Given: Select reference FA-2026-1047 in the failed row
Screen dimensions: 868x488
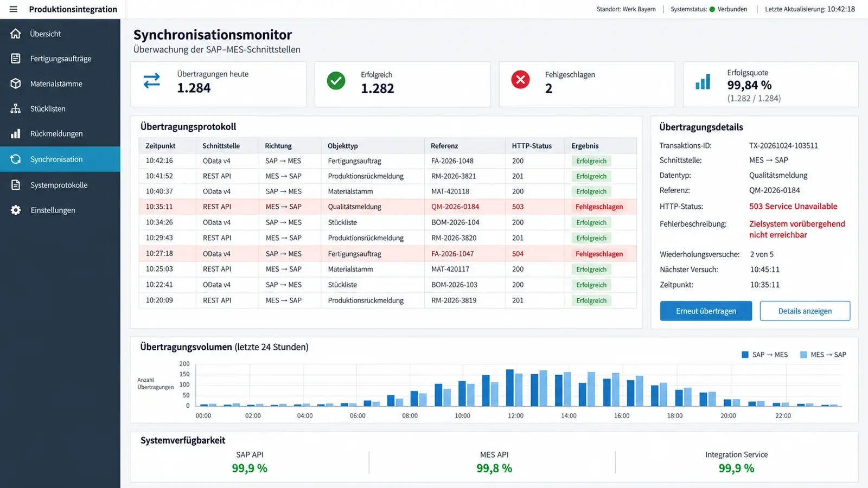Looking at the screenshot, I should [x=452, y=254].
